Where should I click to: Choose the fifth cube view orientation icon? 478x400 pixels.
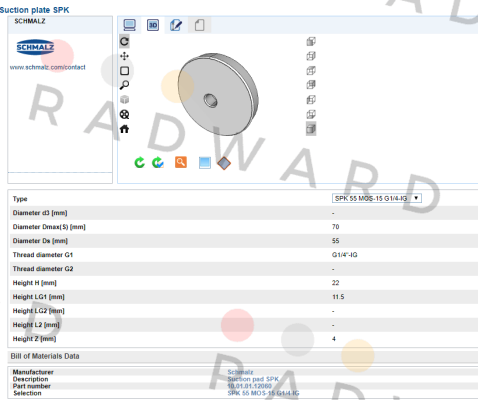tap(311, 99)
